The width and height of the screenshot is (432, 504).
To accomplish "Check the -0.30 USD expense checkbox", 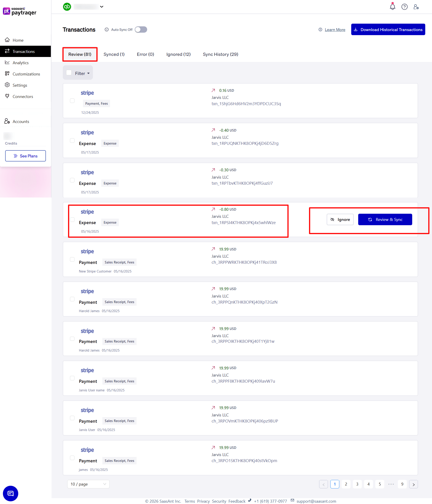I will coord(72,180).
